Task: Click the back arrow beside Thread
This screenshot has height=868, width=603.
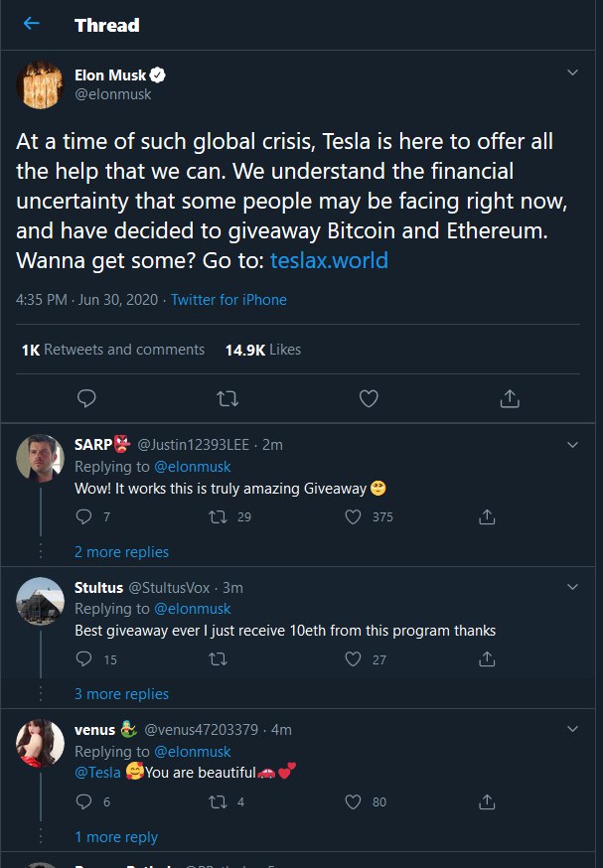Action: click(x=32, y=24)
